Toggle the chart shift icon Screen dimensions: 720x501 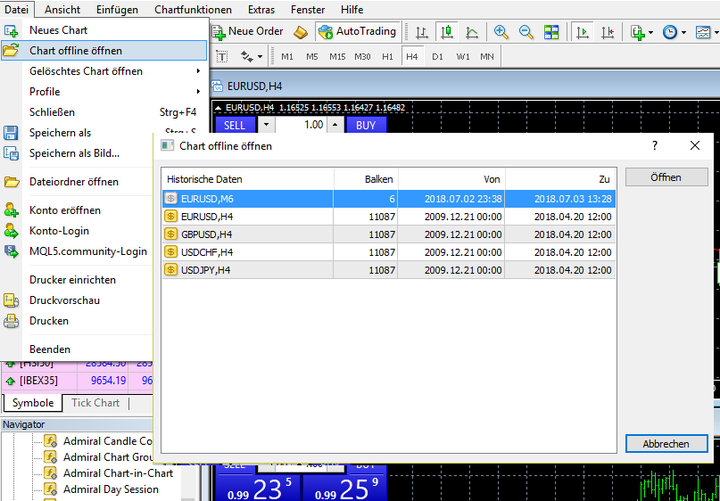(608, 32)
